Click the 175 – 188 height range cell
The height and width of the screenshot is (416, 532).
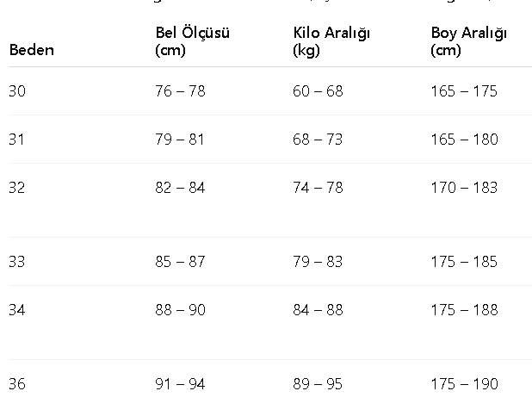point(465,310)
